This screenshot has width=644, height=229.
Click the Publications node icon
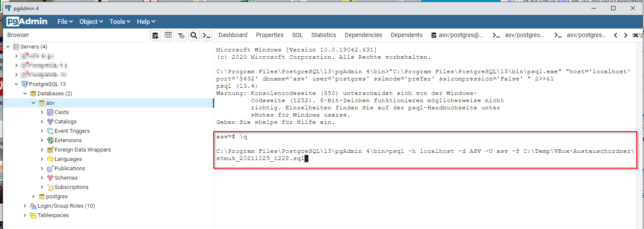(x=50, y=168)
